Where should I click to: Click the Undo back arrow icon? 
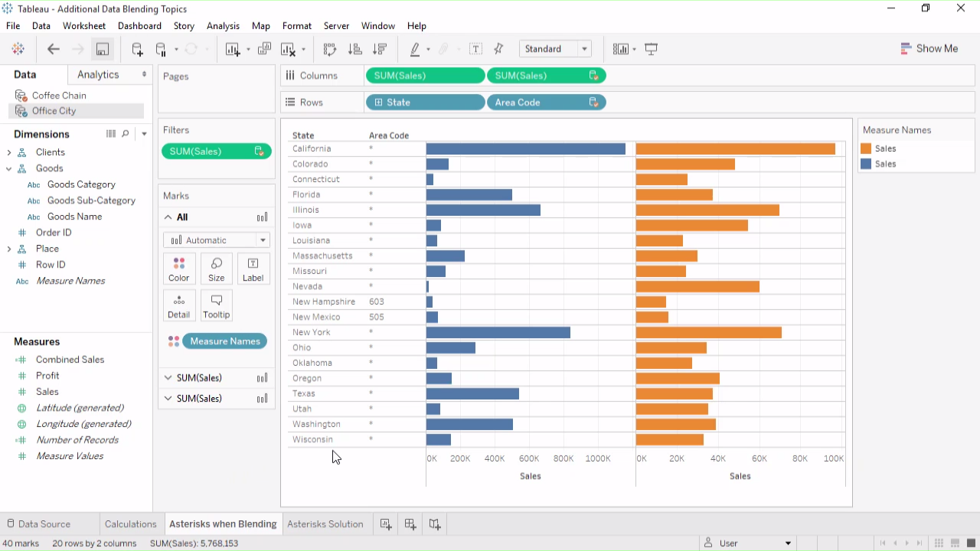pyautogui.click(x=53, y=49)
